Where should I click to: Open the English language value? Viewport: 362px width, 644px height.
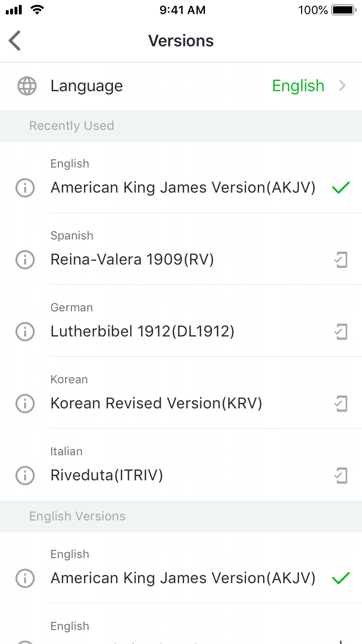(x=298, y=86)
